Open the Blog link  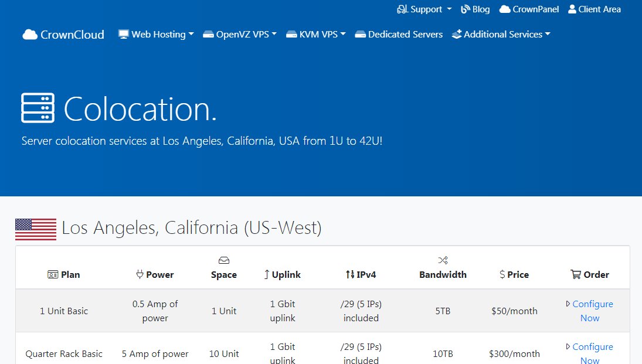pyautogui.click(x=475, y=9)
